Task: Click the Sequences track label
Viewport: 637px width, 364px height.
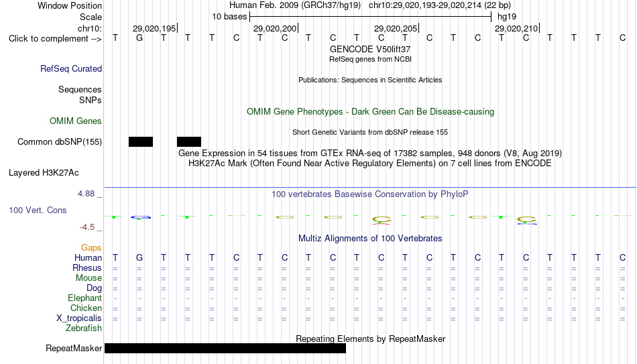Action: [x=80, y=89]
